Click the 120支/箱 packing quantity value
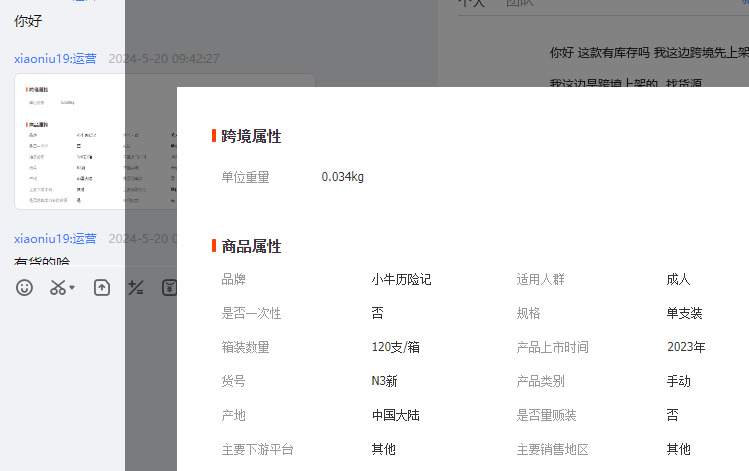Screen dimensions: 749x471 [x=395, y=347]
